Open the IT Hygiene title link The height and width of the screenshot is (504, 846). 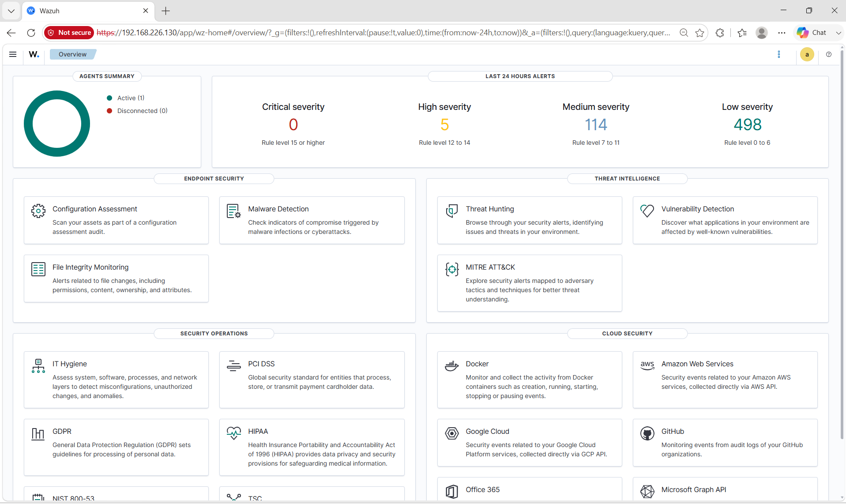coord(70,364)
